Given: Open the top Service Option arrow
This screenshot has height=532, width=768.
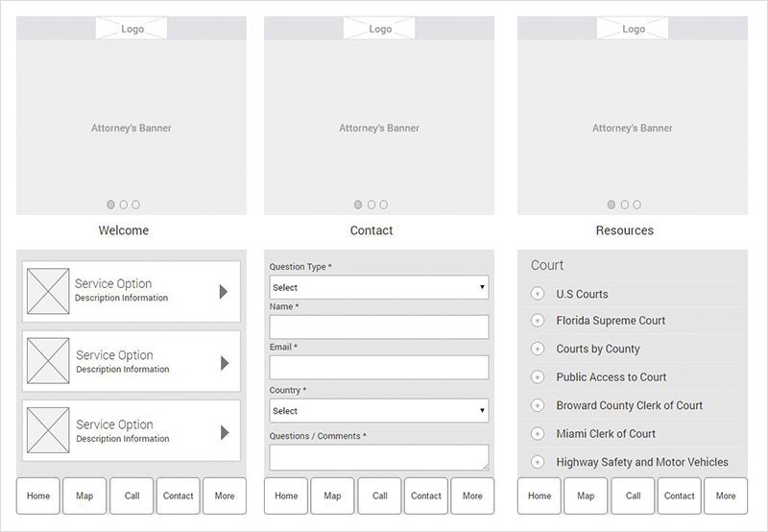Looking at the screenshot, I should pyautogui.click(x=224, y=292).
